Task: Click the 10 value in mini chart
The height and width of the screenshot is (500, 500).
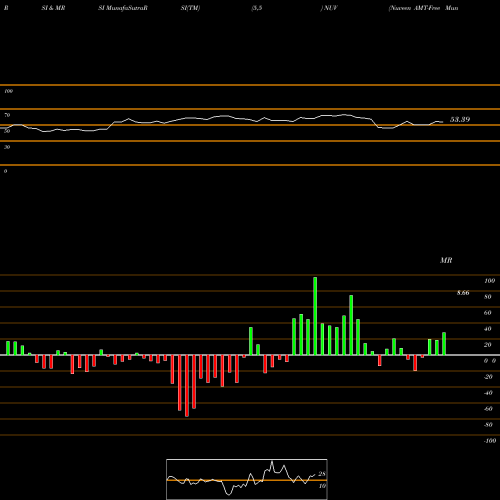Action: tap(322, 486)
